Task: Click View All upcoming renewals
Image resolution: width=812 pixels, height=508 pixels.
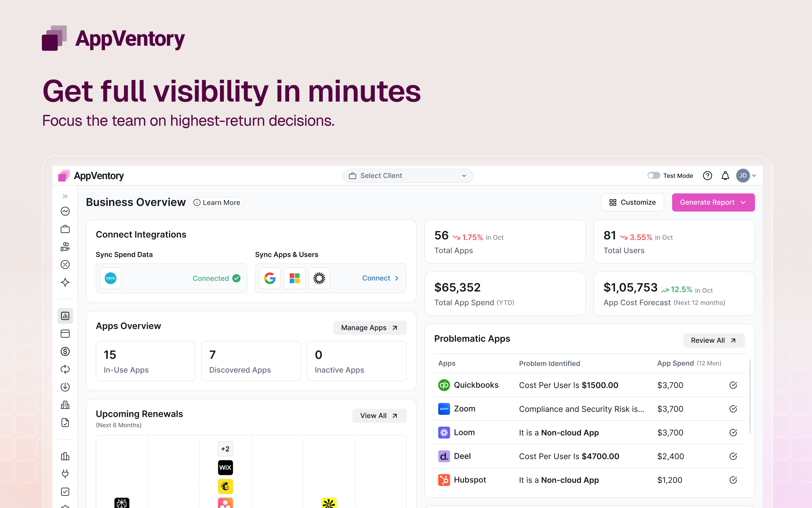Action: pos(379,416)
